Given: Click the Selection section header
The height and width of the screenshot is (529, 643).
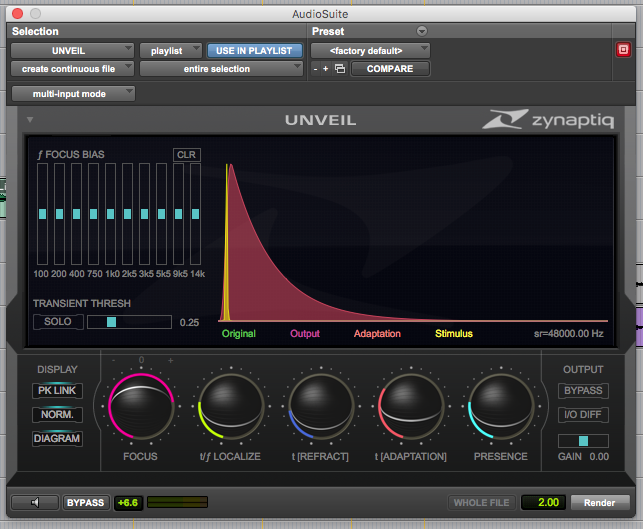Looking at the screenshot, I should point(35,31).
